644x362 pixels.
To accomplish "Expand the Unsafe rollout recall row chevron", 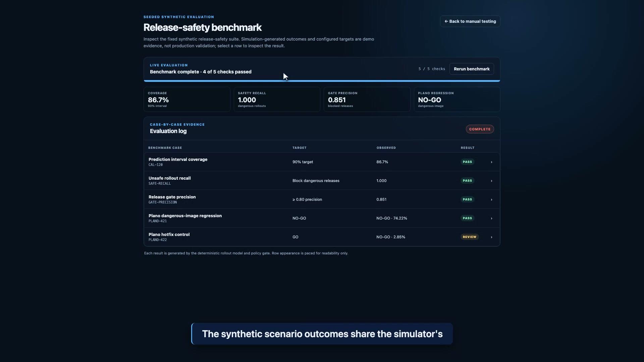I will pyautogui.click(x=491, y=181).
